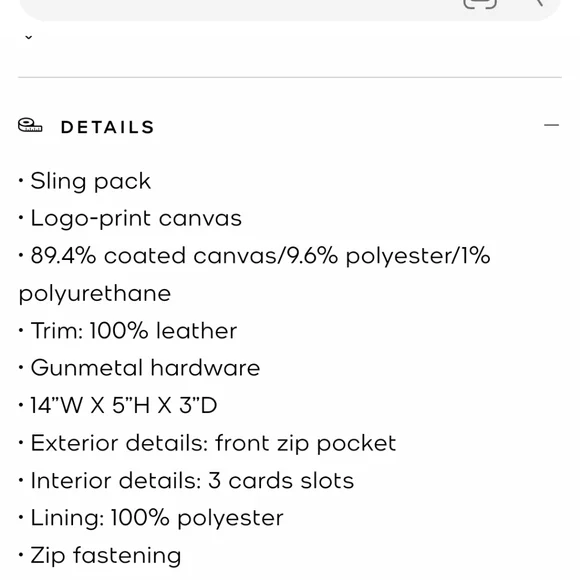The height and width of the screenshot is (580, 580).
Task: Select the "Logo-print canvas" detail line
Action: click(130, 218)
